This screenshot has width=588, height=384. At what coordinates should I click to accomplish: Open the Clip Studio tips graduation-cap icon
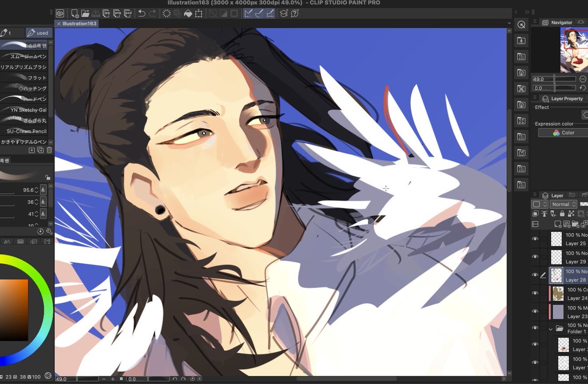click(x=284, y=13)
